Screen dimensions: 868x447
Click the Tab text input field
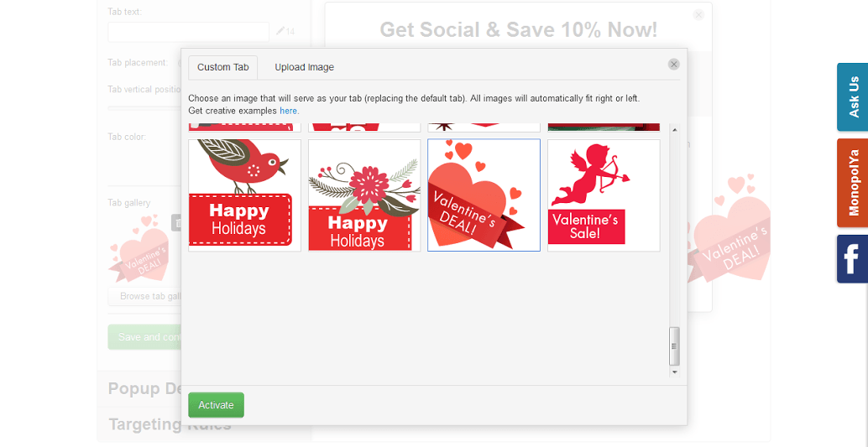click(188, 32)
